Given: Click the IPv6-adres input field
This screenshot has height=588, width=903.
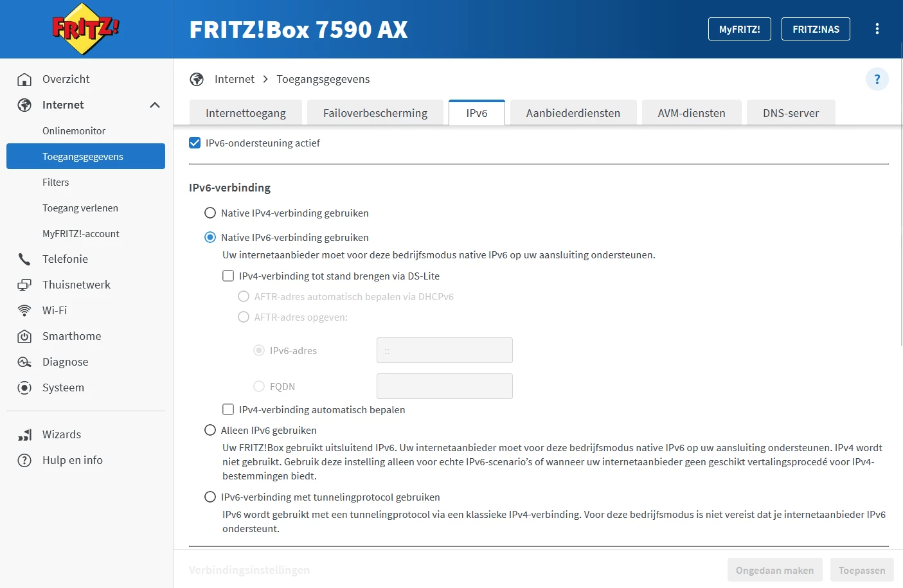Looking at the screenshot, I should tap(445, 350).
